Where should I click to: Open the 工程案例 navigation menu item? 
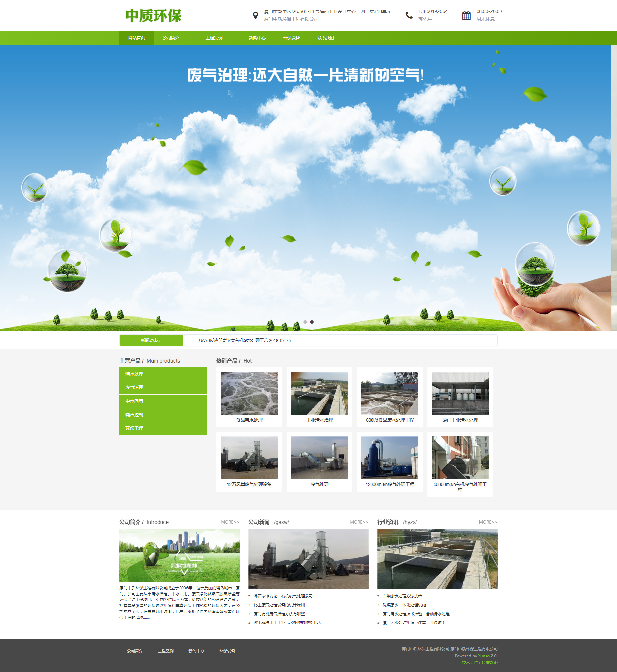(214, 38)
